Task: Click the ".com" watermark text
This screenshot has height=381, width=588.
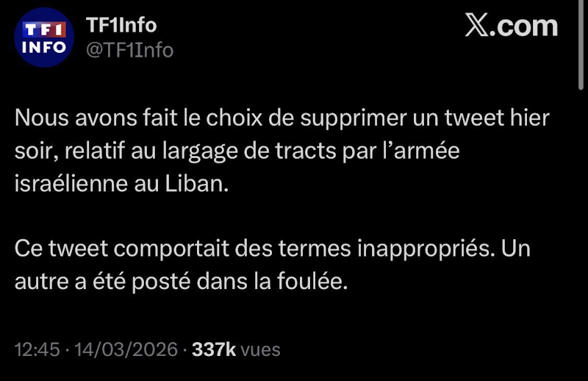Action: tap(524, 26)
